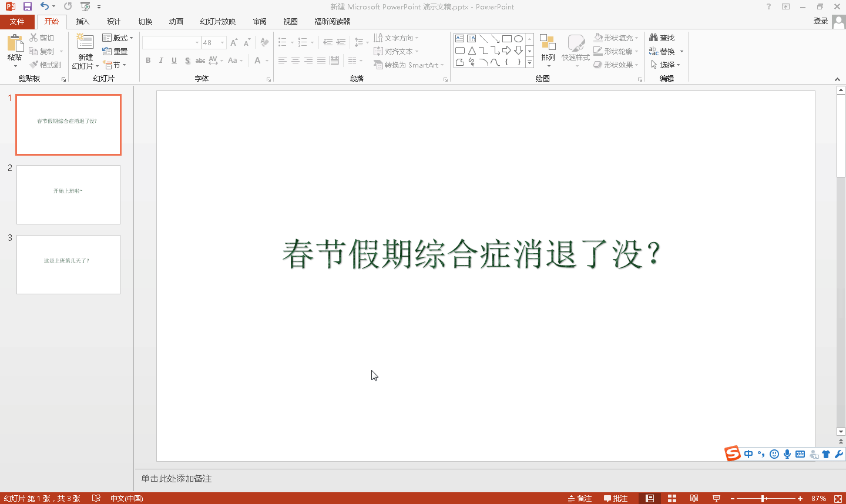Start slideshow from status bar icon

pos(716,498)
